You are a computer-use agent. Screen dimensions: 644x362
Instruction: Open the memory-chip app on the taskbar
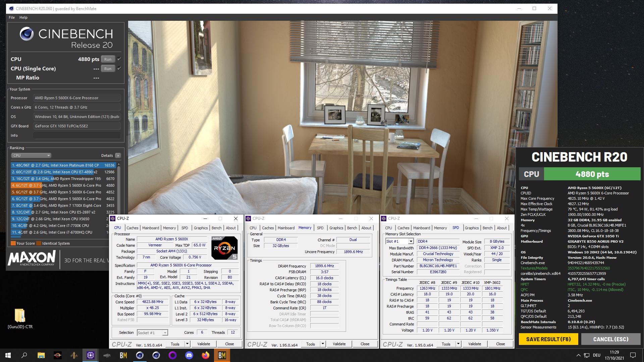(x=107, y=355)
